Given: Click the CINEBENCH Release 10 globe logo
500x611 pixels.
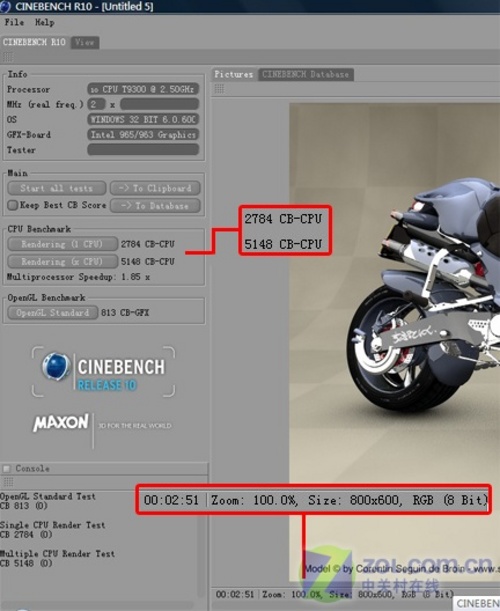Looking at the screenshot, I should click(x=56, y=367).
